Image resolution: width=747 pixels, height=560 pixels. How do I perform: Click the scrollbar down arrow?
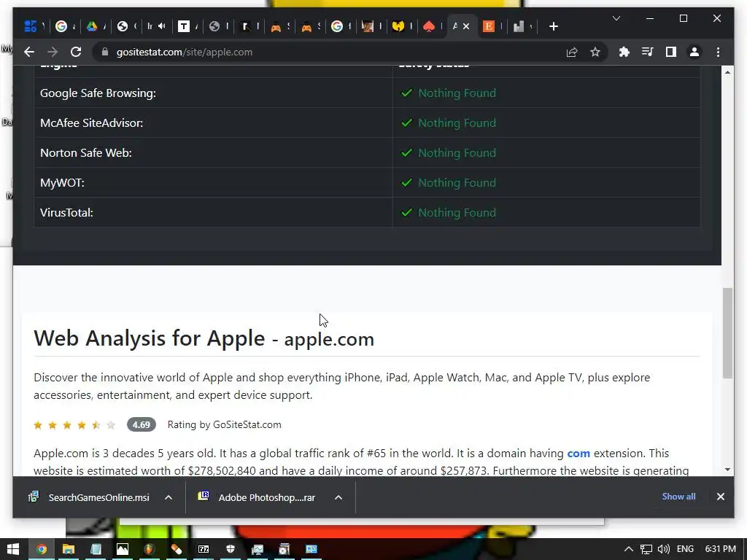727,470
